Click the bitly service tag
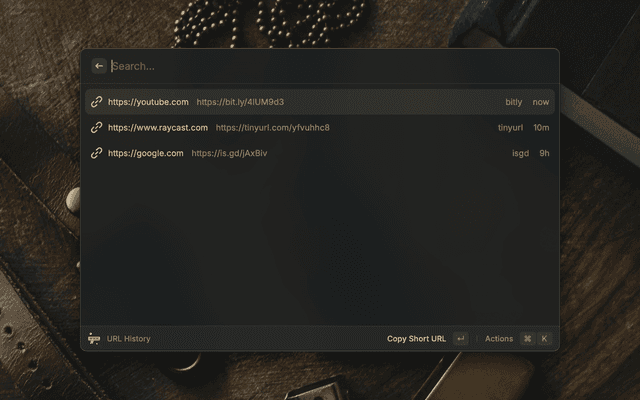The image size is (640, 400). pos(513,102)
